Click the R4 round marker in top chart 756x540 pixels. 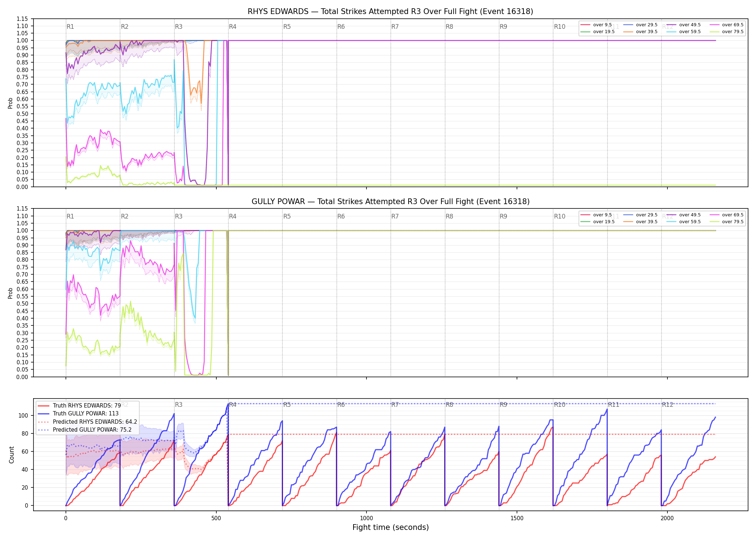pyautogui.click(x=233, y=27)
